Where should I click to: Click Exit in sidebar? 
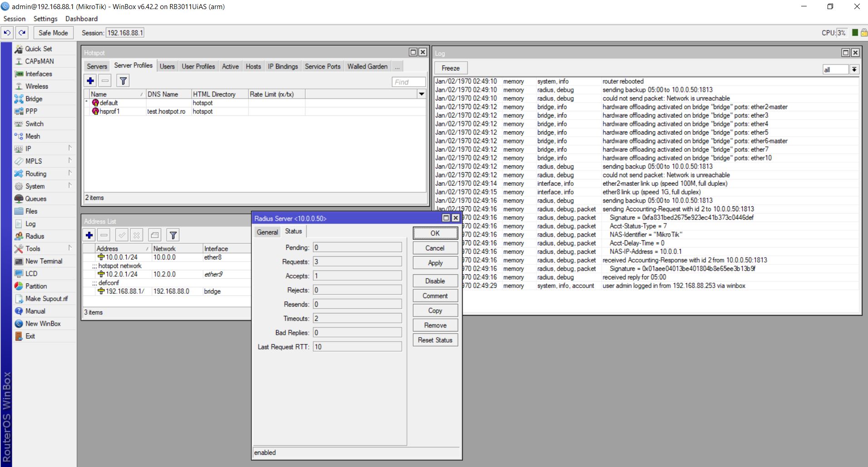[30, 336]
